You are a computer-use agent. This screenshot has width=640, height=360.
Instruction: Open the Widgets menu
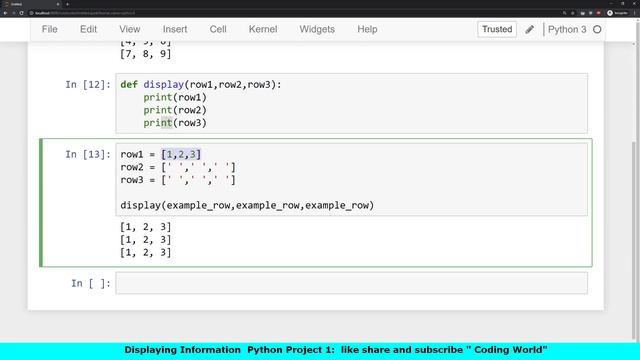point(317,29)
